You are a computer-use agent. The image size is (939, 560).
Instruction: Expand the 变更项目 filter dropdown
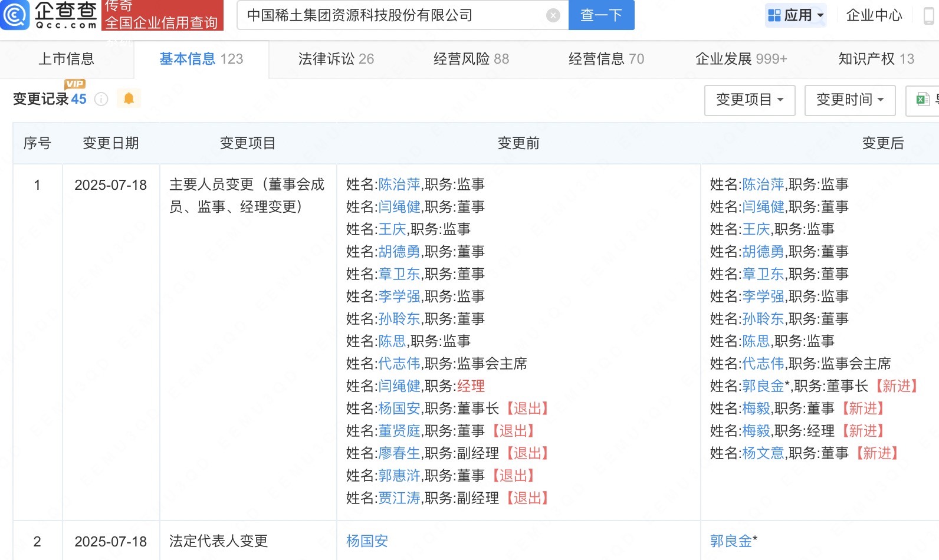[x=750, y=100]
